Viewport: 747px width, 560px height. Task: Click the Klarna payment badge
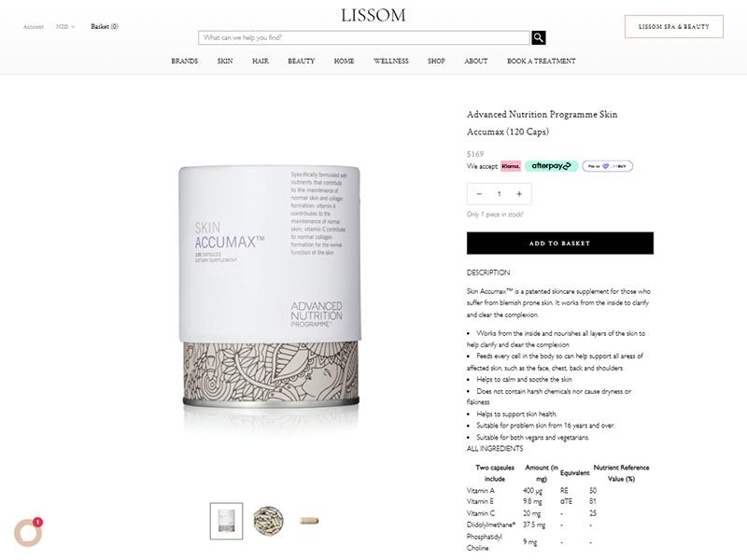coord(511,166)
